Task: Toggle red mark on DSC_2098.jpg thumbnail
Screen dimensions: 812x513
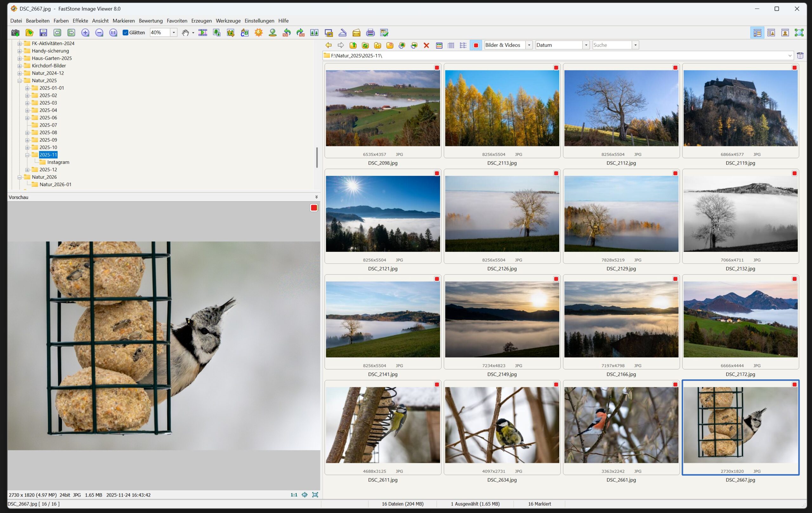Action: [x=437, y=68]
